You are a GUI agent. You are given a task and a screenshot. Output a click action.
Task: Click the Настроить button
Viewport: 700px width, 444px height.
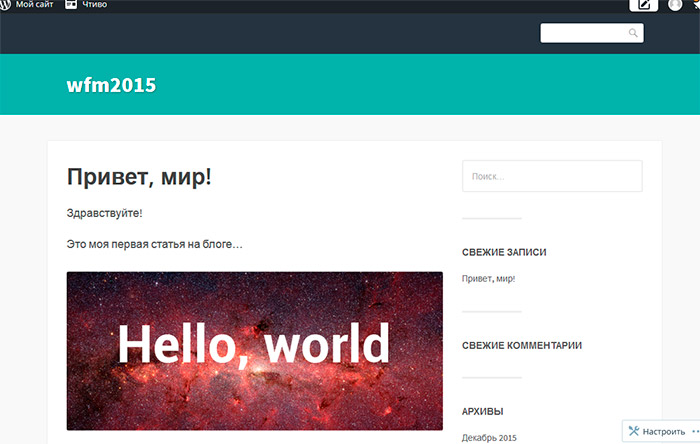coord(663,431)
